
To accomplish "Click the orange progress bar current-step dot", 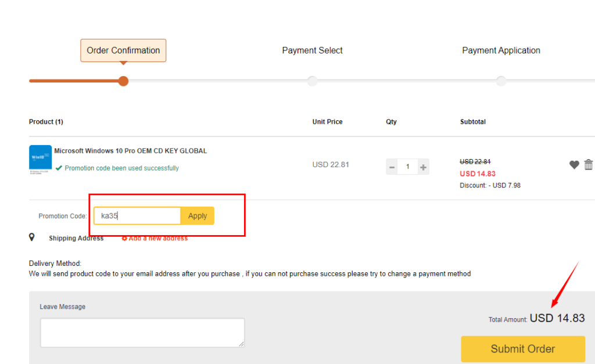I will pos(123,81).
